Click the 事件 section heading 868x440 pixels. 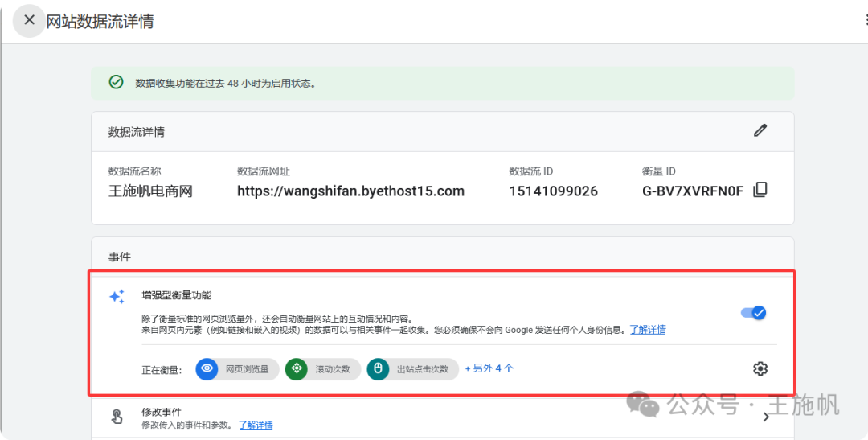[120, 257]
